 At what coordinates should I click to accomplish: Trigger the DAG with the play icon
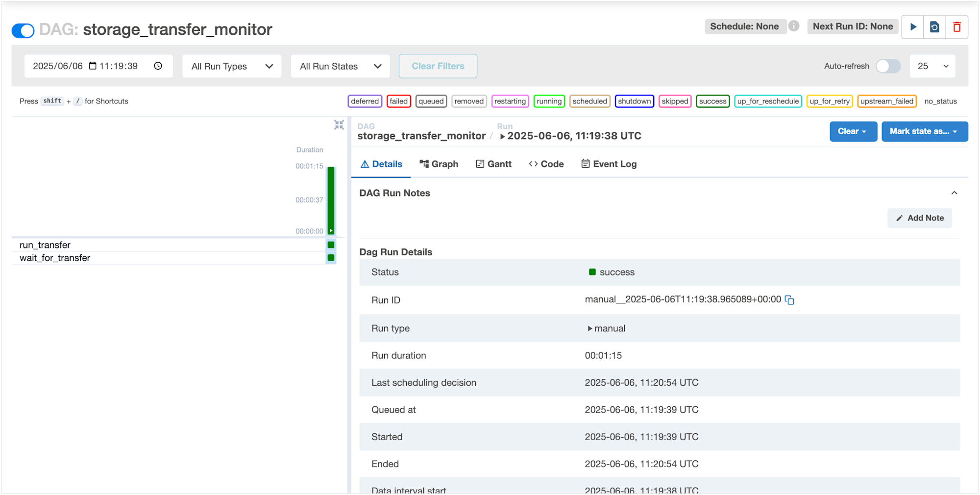click(x=913, y=27)
